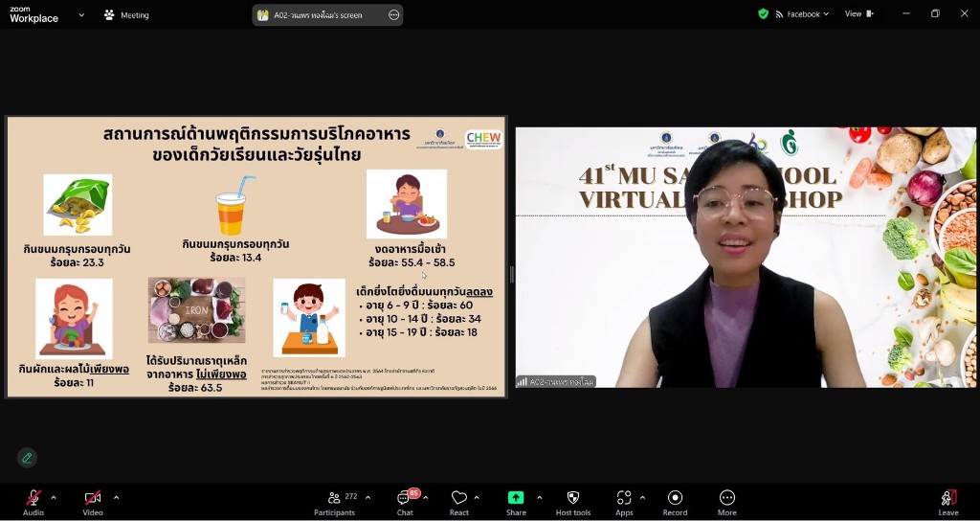Click the Leave meeting button
The image size is (980, 521).
pos(948,502)
